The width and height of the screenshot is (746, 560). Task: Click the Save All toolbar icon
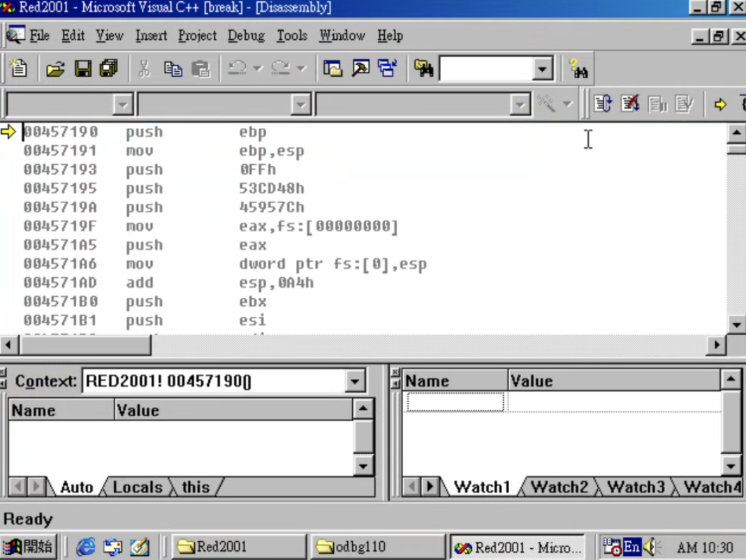(108, 69)
